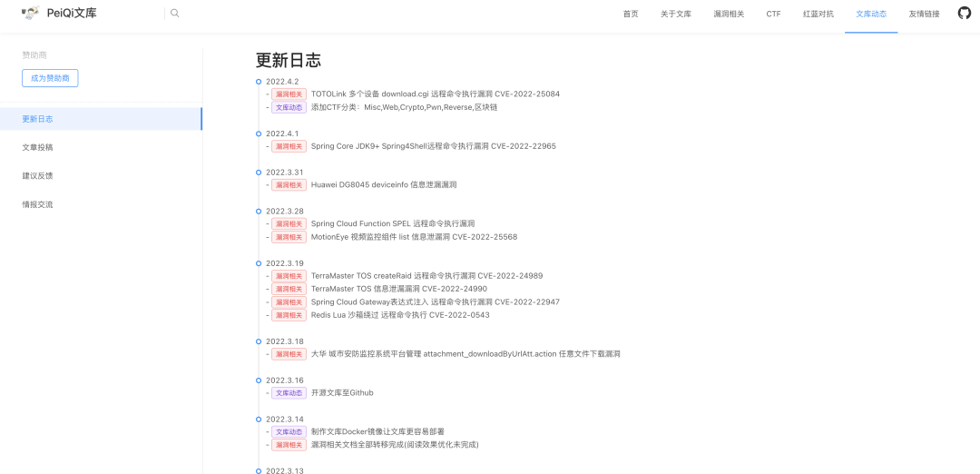Open 关于文库 navigation item
The height and width of the screenshot is (474, 980).
click(x=676, y=14)
